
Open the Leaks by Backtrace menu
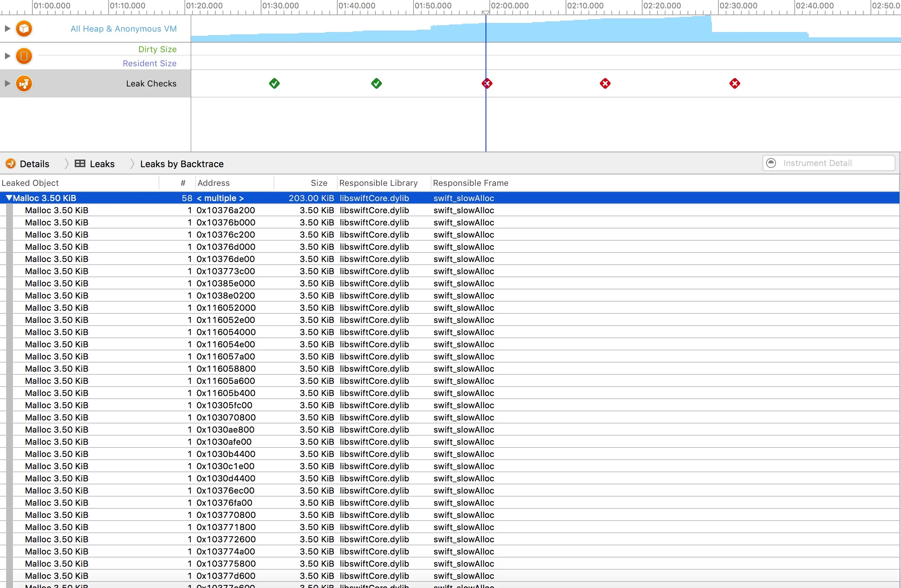(182, 164)
